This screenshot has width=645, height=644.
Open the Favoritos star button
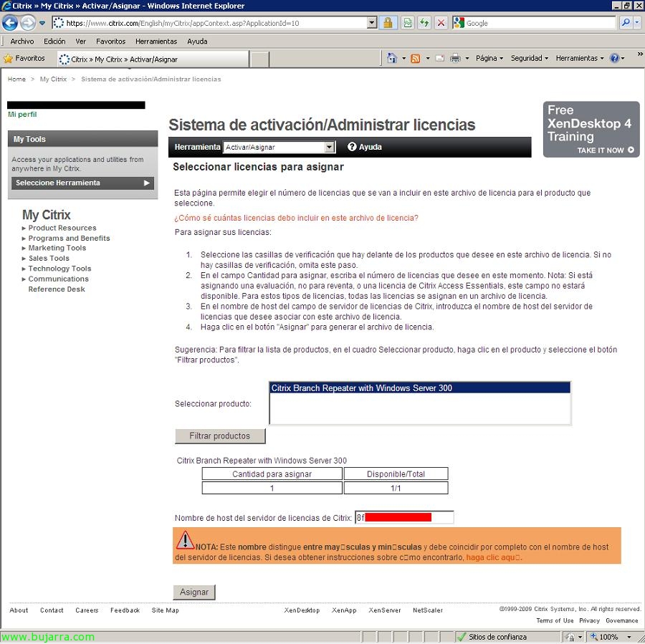click(24, 59)
